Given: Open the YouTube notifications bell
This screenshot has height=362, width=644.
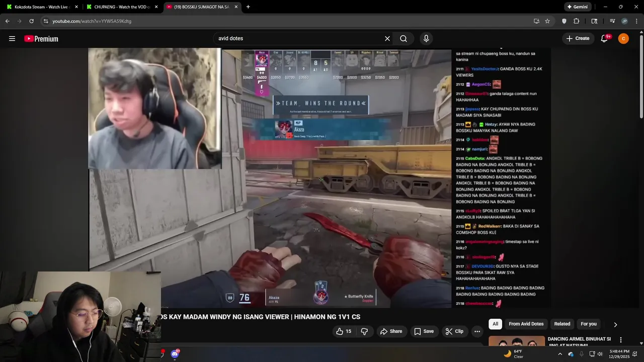Looking at the screenshot, I should [605, 39].
